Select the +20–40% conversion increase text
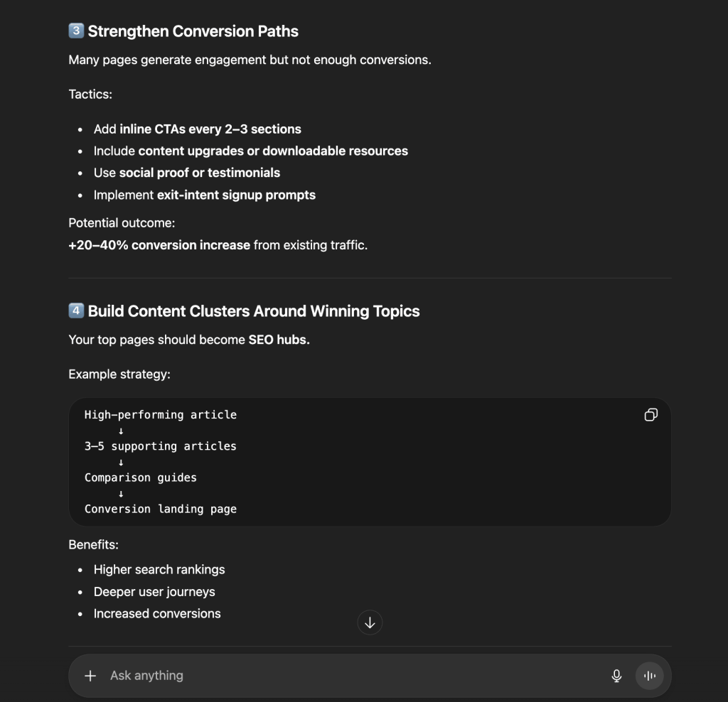Screen dimensions: 728x702 [158, 244]
